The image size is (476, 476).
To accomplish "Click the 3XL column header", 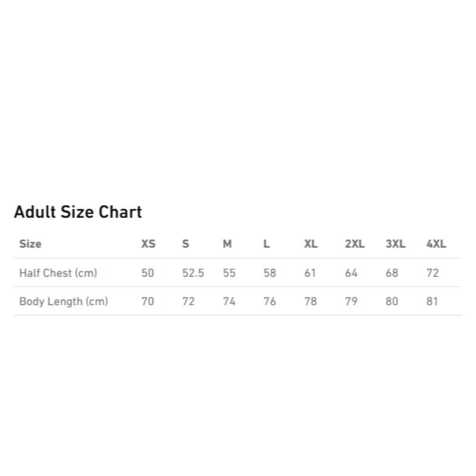I will click(x=396, y=244).
